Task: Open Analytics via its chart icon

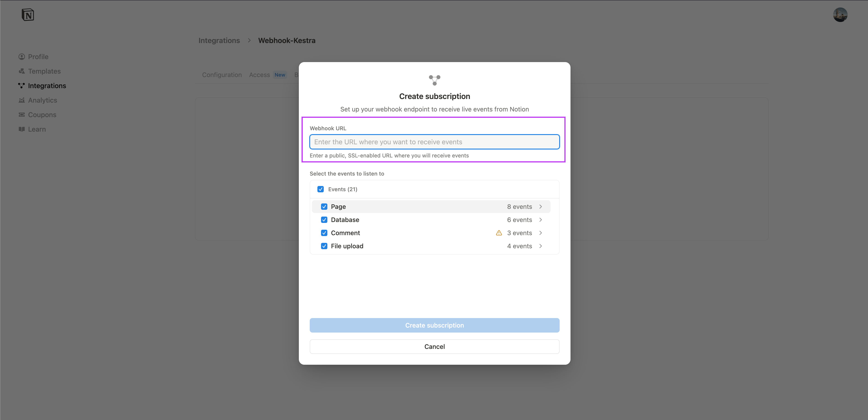Action: pos(22,100)
